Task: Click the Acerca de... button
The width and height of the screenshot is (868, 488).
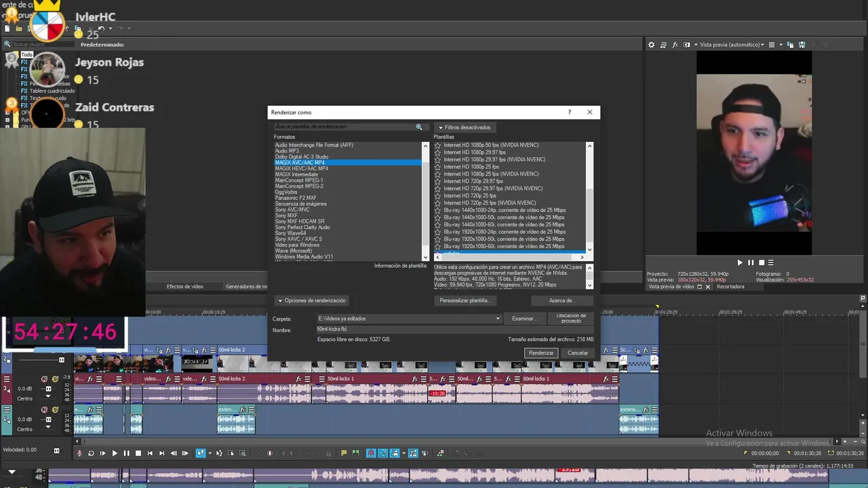Action: (x=561, y=300)
